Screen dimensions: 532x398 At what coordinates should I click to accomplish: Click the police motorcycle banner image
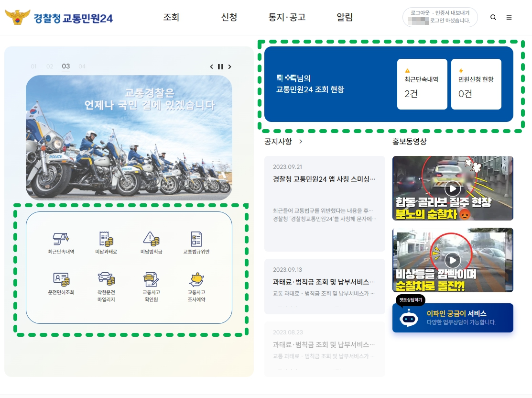coord(129,138)
